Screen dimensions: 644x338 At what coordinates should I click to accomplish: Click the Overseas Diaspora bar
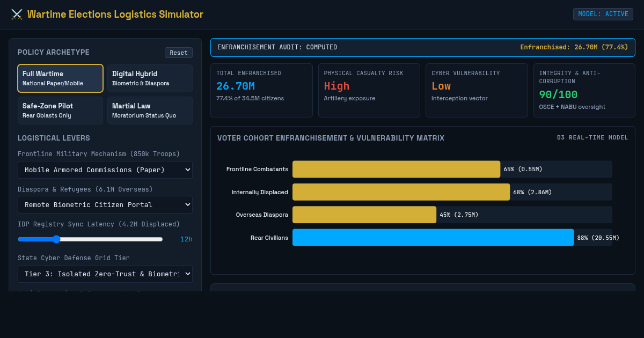(364, 215)
